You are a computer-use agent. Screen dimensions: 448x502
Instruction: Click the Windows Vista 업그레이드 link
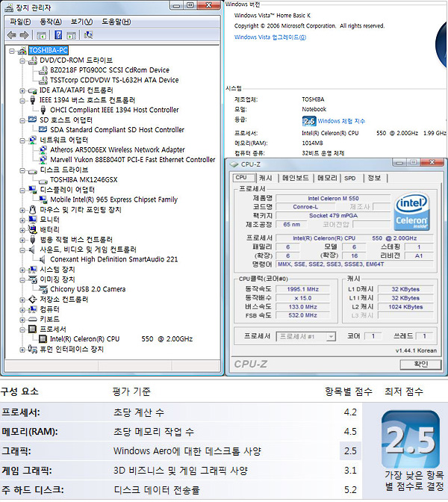tap(270, 37)
